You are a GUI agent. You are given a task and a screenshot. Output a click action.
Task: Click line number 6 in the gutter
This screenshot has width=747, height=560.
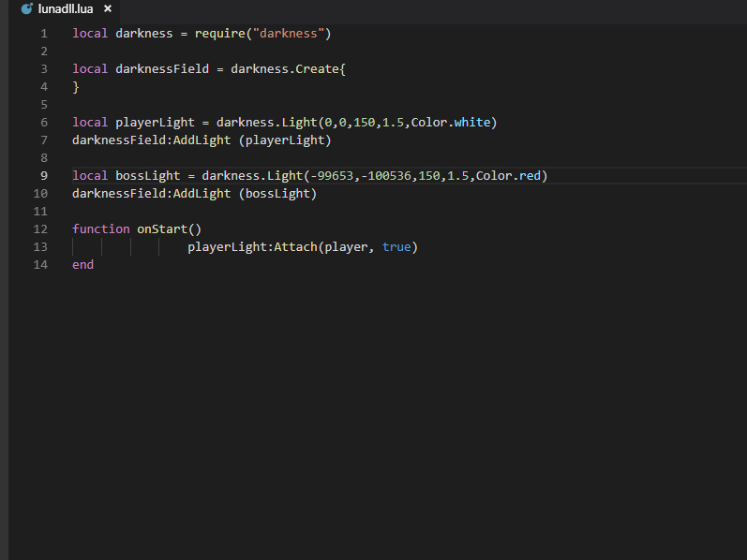44,123
